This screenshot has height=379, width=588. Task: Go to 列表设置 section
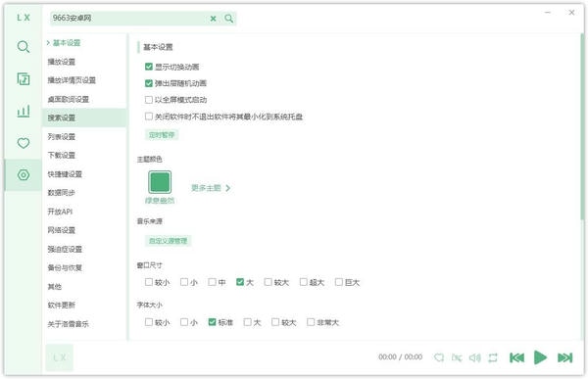pos(61,136)
